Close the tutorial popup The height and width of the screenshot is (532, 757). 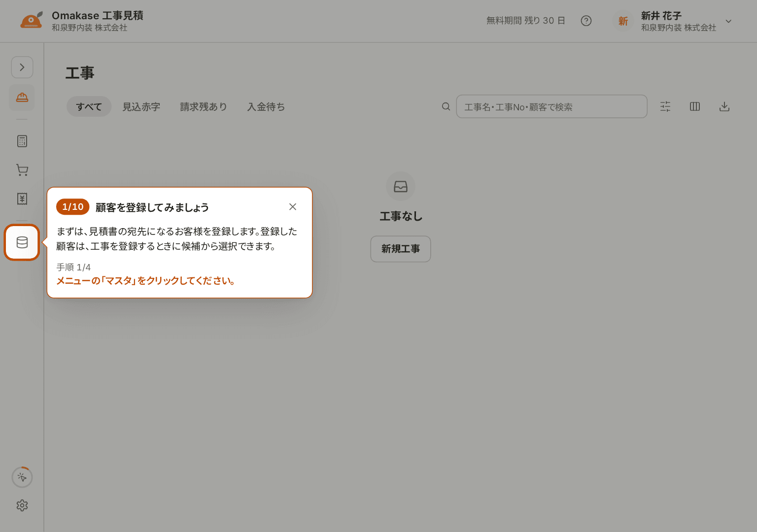(293, 207)
